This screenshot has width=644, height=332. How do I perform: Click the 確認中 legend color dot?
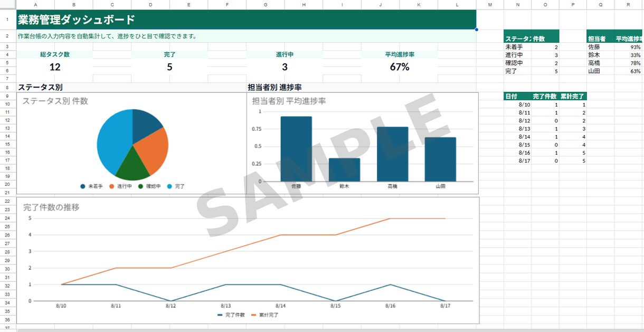coord(141,186)
